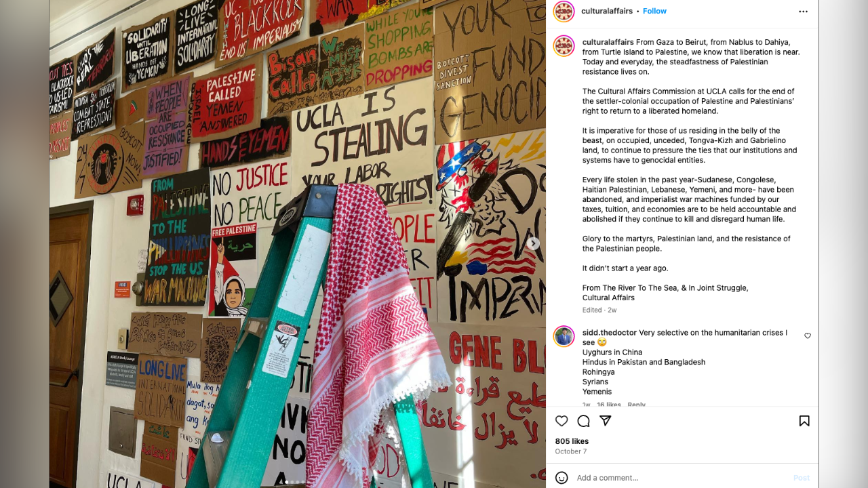Open sidd.thedoctor's profile picture

coord(564,336)
